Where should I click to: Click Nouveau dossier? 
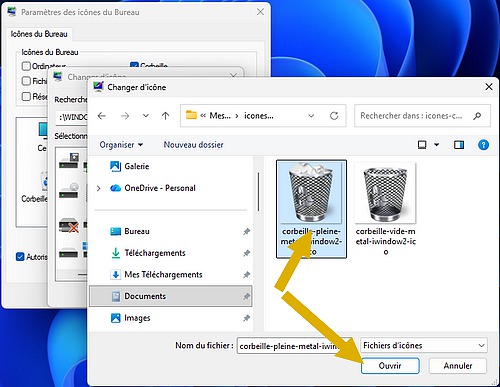[x=193, y=145]
